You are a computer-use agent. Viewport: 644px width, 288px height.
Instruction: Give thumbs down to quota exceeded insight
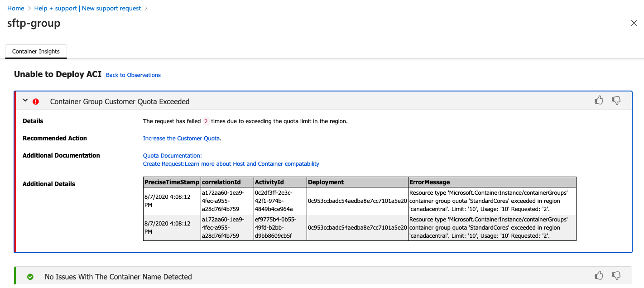(x=616, y=101)
